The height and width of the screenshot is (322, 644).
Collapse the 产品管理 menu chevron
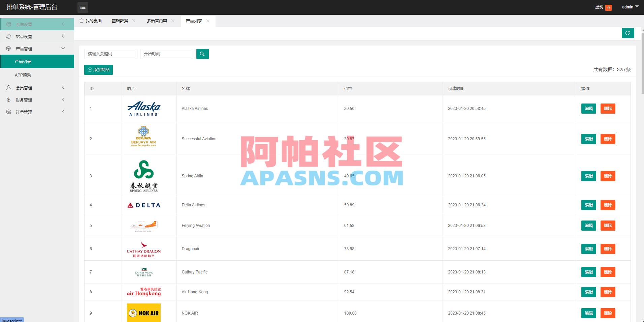point(63,48)
